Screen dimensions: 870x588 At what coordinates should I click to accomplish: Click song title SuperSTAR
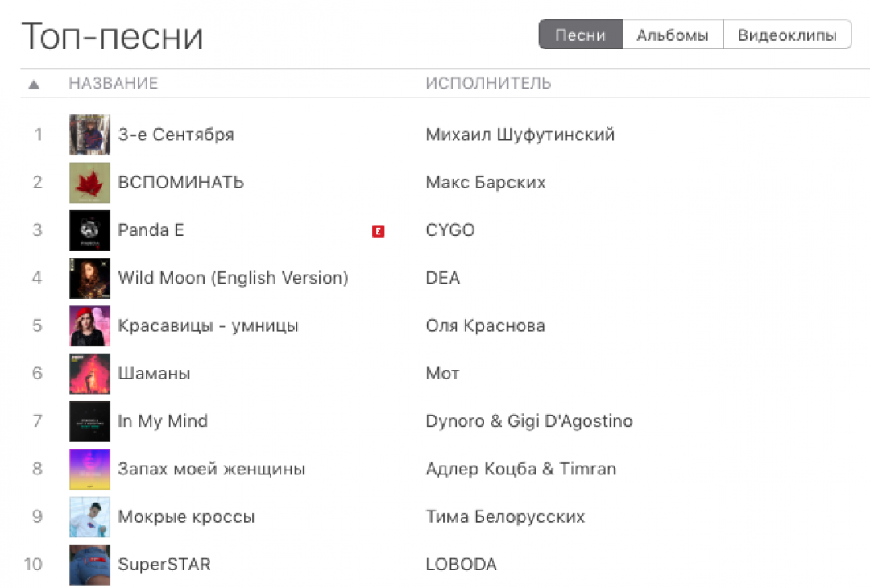click(x=164, y=565)
